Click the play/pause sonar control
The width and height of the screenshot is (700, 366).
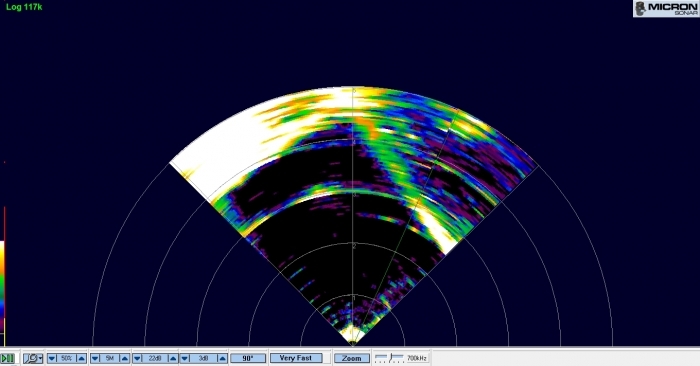pos(7,358)
